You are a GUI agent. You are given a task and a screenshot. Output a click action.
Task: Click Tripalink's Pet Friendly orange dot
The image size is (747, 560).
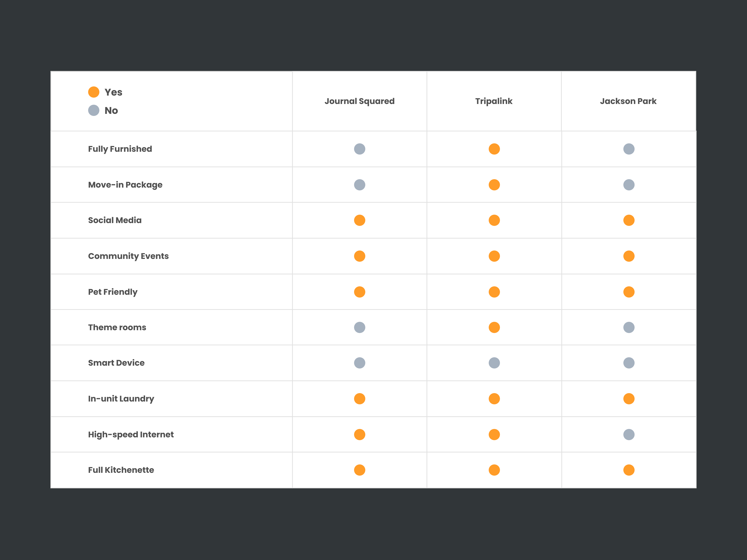coord(494,292)
